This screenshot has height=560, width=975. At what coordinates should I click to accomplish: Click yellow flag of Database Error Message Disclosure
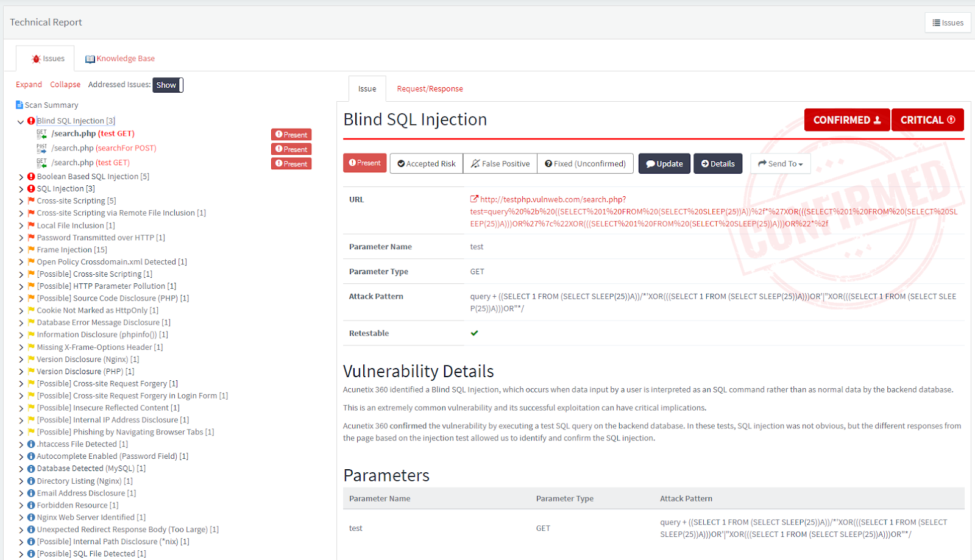click(x=31, y=322)
